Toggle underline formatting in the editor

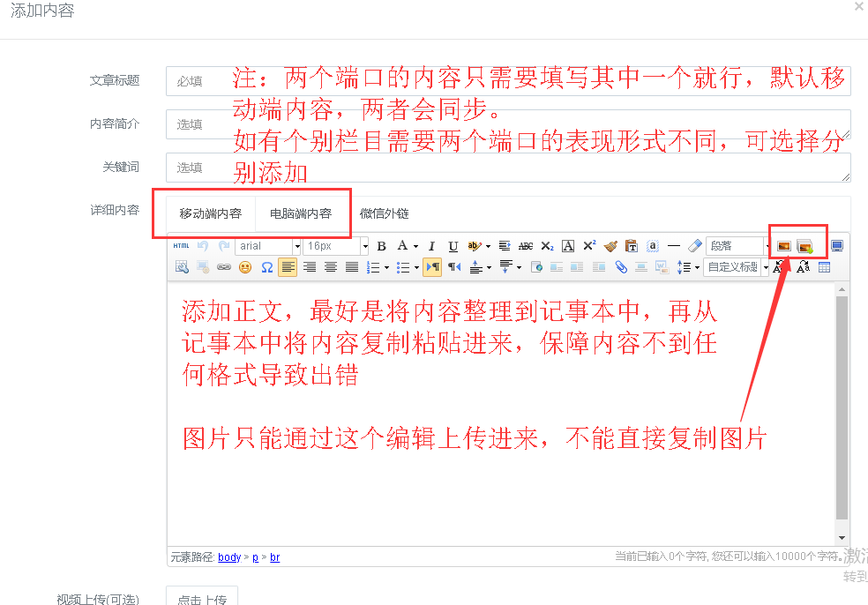452,246
